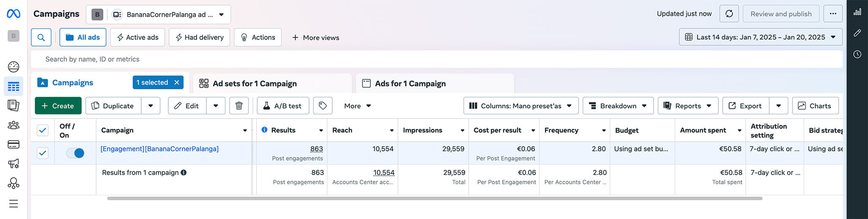Screen dimensions: 868x219
Task: Click the Attribution setting column header
Action: pyautogui.click(x=768, y=130)
